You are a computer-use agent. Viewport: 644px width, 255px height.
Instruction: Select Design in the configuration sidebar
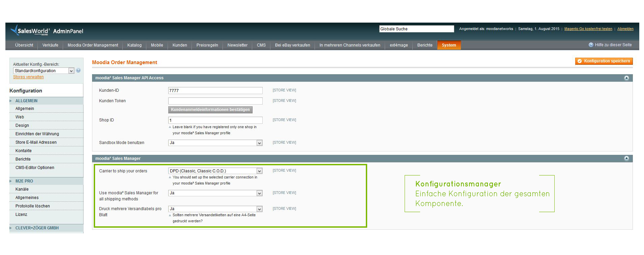46,125
